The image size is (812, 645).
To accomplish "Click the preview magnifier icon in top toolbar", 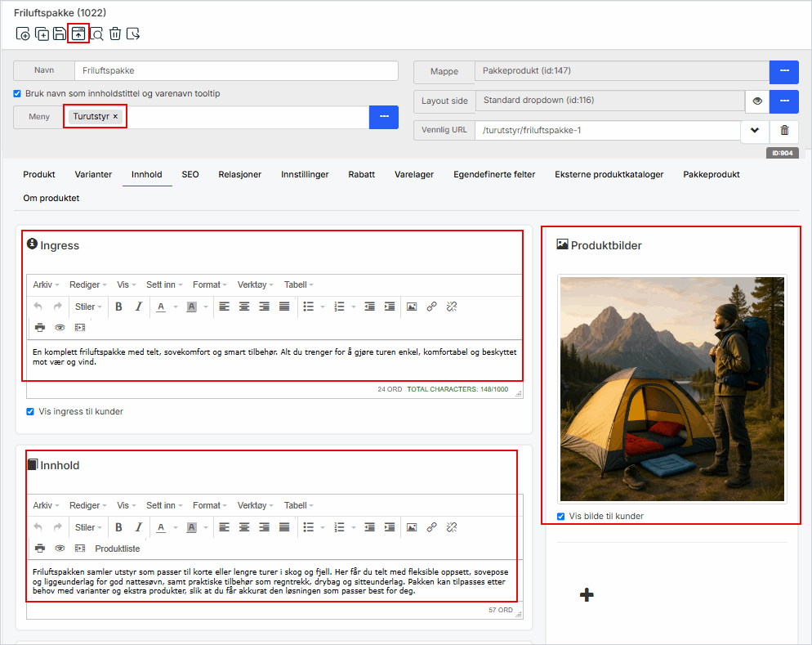I will 96,34.
